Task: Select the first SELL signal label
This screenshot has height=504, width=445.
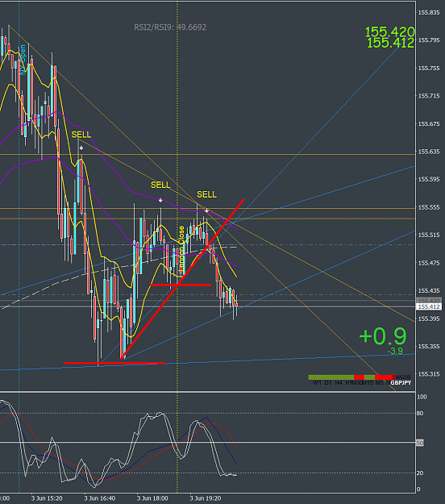Action: (x=81, y=135)
